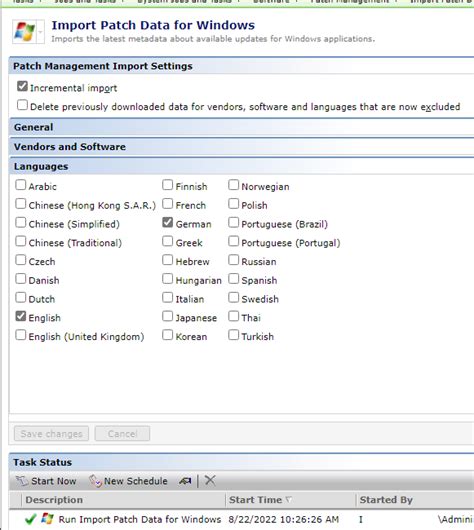Tick the French language checkbox
Image resolution: width=474 pixels, height=530 pixels.
point(168,204)
